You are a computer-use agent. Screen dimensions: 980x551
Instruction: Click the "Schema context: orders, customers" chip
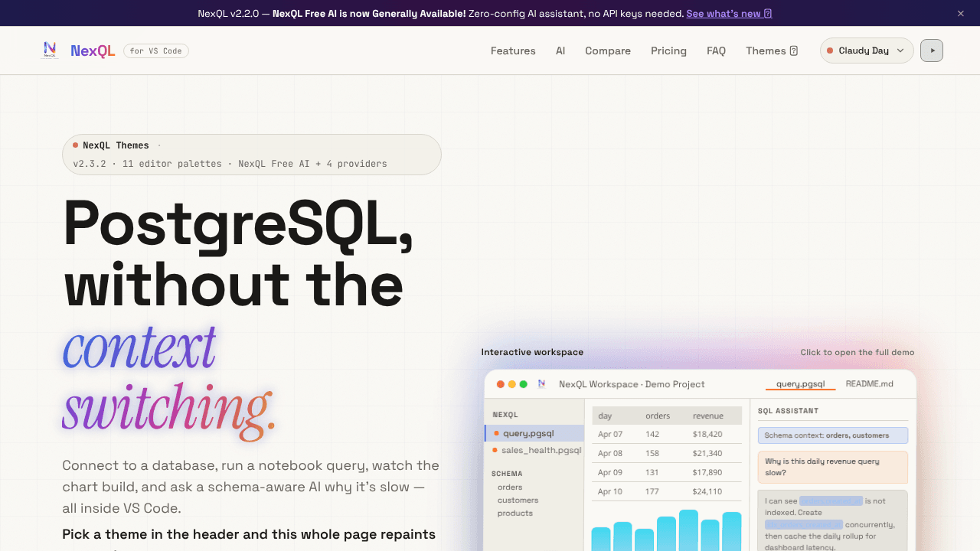(x=833, y=435)
